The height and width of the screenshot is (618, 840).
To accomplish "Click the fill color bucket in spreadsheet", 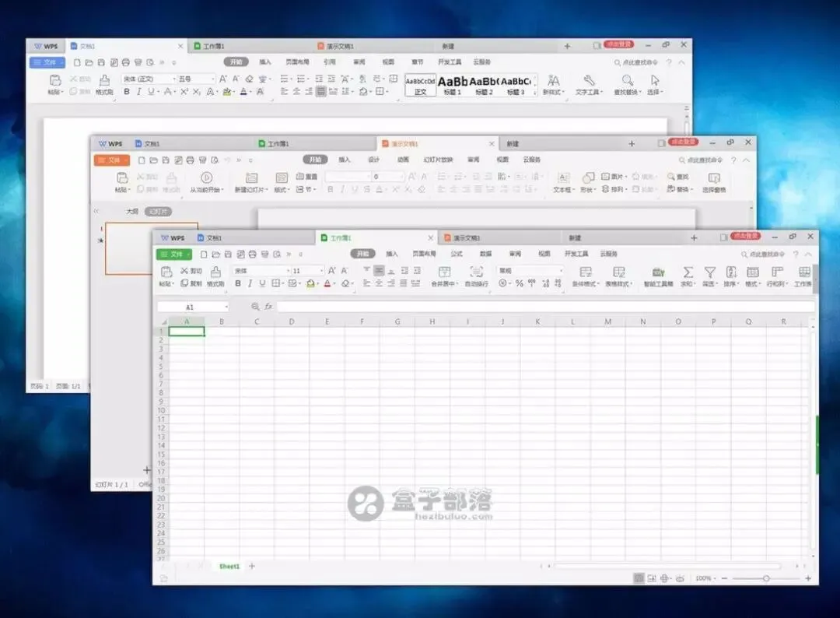I will point(310,283).
